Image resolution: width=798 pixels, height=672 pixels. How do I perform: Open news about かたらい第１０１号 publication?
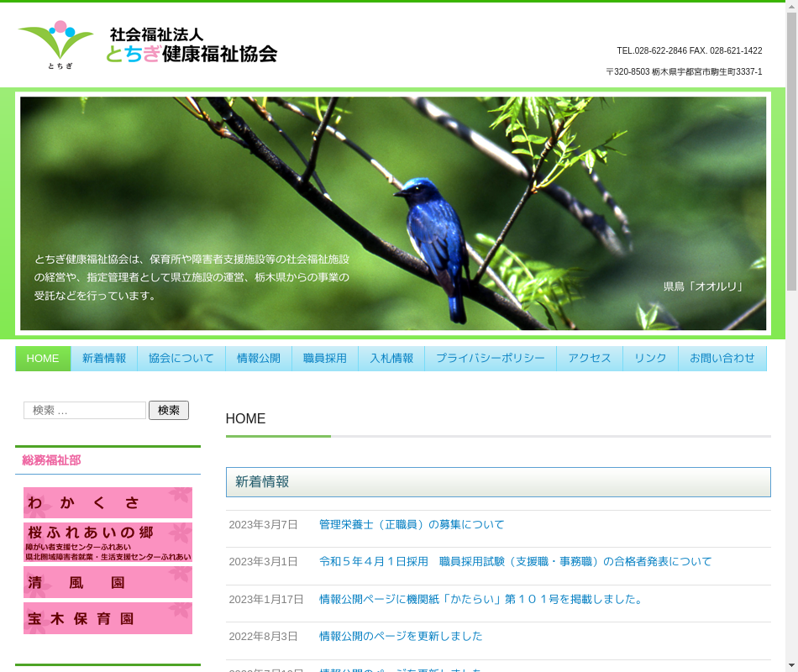[482, 600]
